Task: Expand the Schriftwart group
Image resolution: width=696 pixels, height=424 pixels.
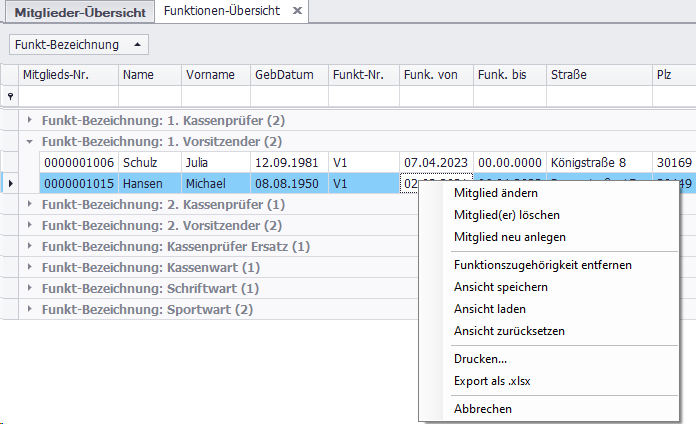Action: [x=30, y=288]
